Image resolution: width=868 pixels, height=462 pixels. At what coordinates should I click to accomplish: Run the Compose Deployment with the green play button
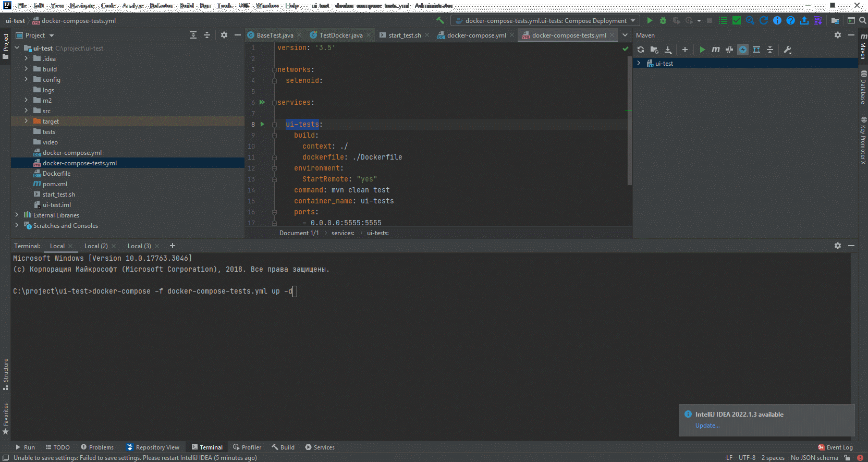[x=650, y=20]
